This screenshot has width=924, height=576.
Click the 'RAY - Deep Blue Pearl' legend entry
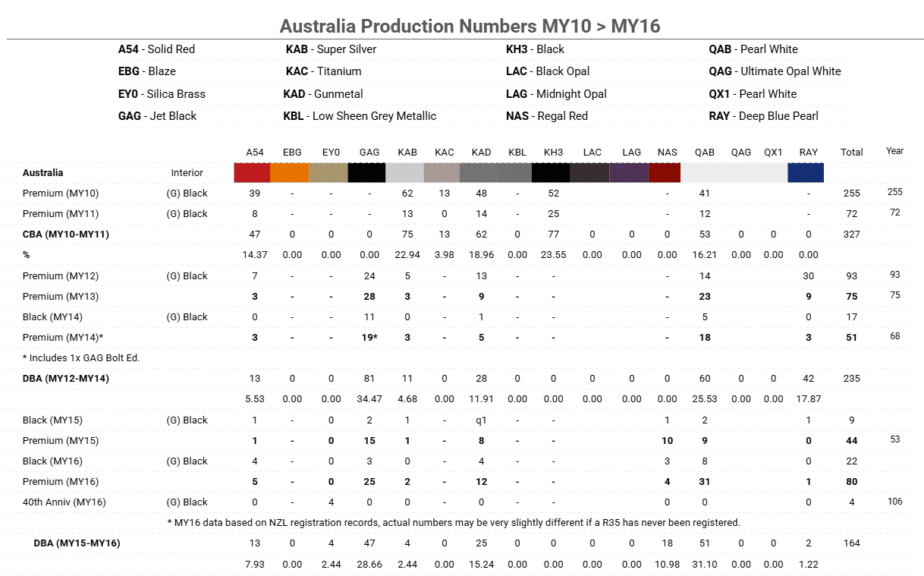[x=763, y=116]
